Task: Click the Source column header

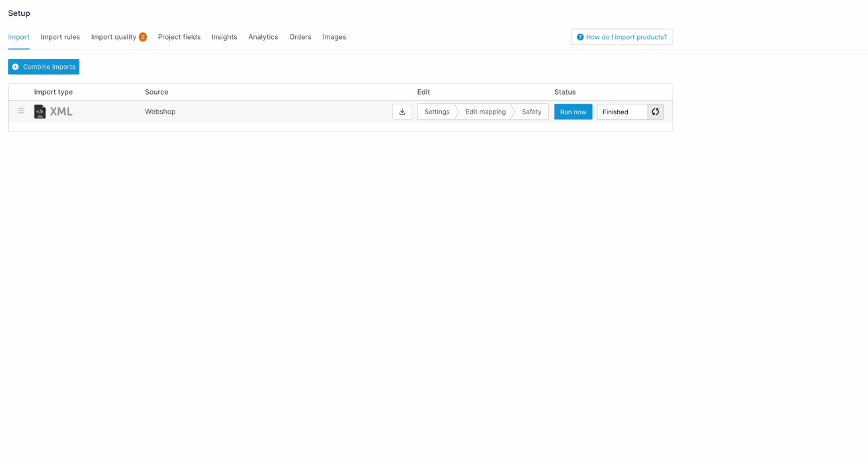Action: click(x=157, y=92)
